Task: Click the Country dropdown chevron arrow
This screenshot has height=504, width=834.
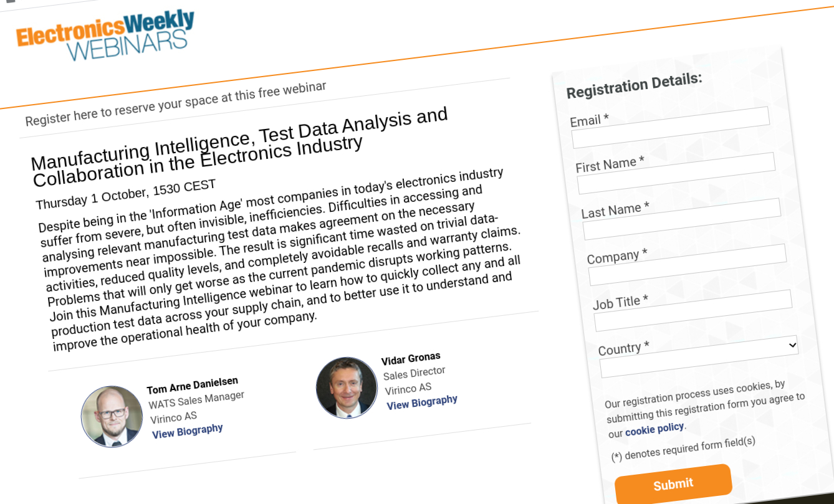Action: pos(793,345)
